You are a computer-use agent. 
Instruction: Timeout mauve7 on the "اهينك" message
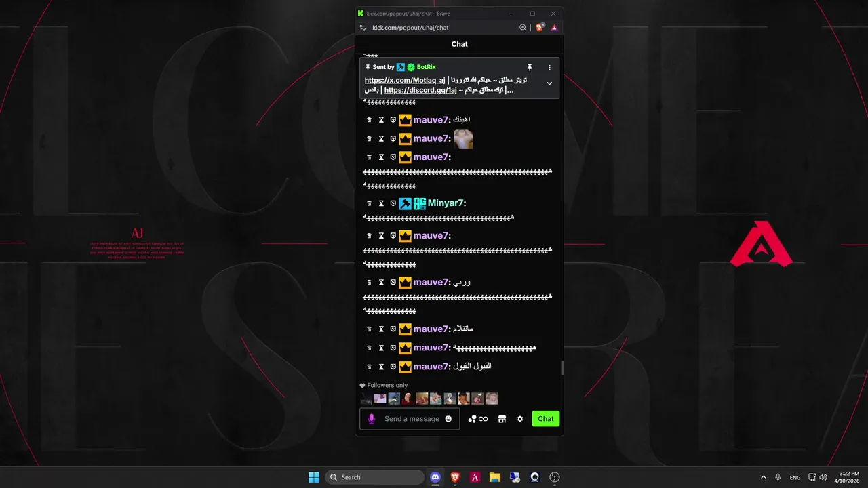click(x=381, y=120)
